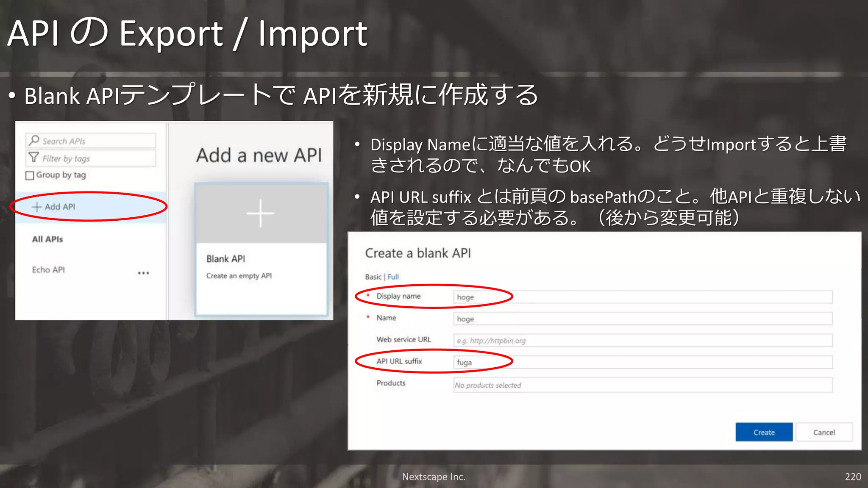
Task: Click the Web service URL field
Action: 643,340
